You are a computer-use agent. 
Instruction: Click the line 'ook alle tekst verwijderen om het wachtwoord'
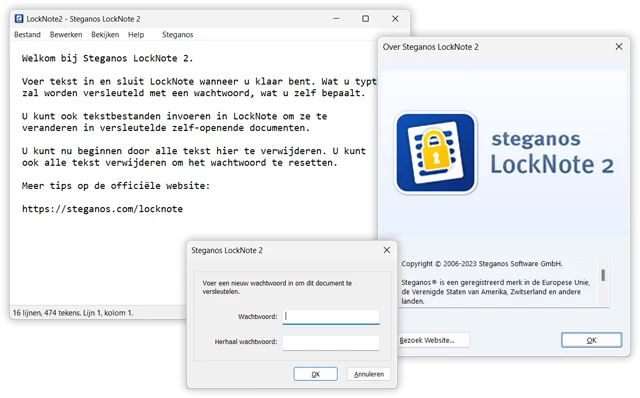coord(180,162)
